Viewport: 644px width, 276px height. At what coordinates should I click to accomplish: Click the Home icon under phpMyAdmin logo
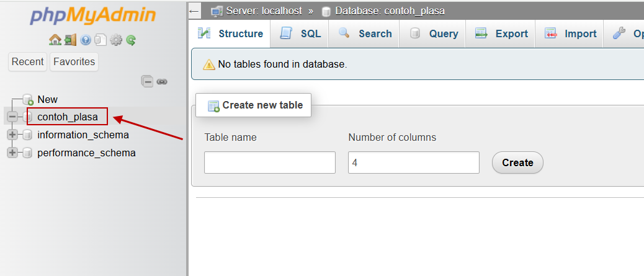(x=55, y=40)
